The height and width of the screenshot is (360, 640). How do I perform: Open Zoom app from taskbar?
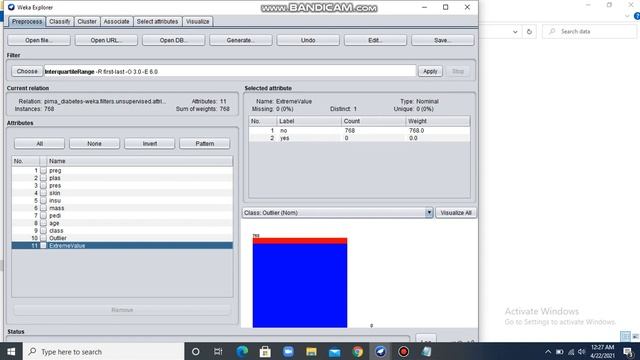coord(288,351)
